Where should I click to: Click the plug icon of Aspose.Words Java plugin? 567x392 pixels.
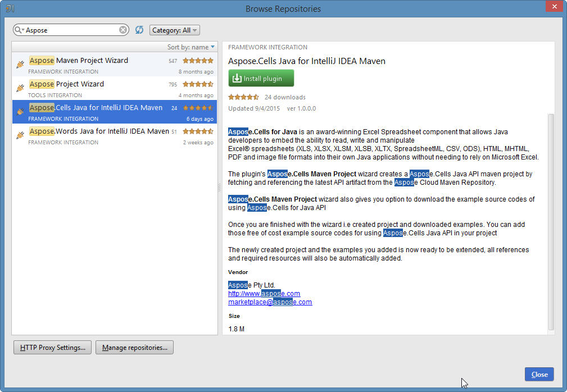(20, 135)
